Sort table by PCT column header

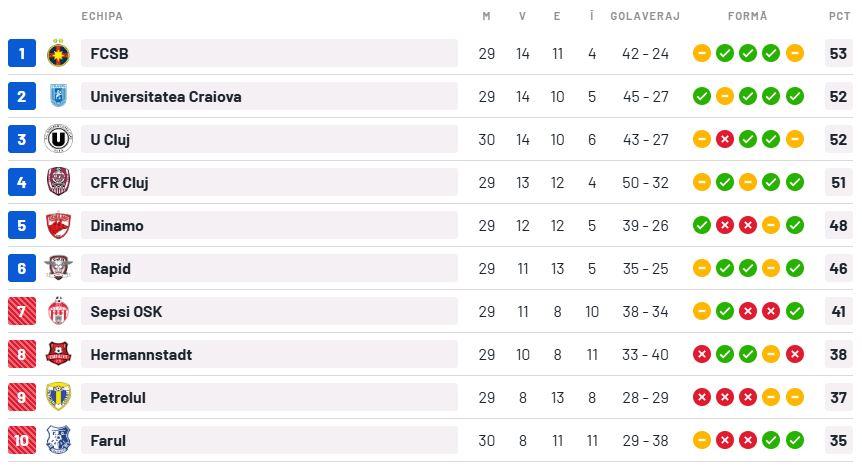[x=839, y=16]
